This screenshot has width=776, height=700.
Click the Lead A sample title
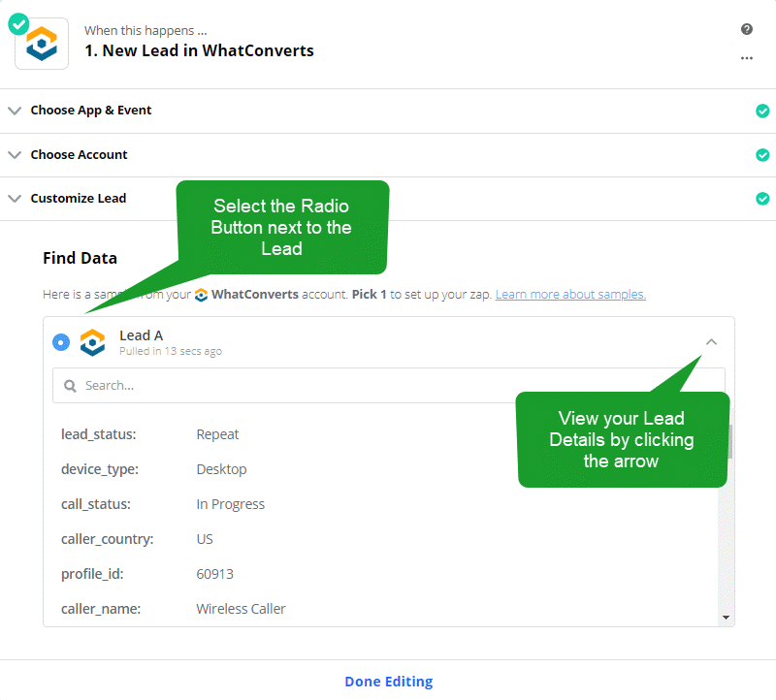(x=141, y=335)
